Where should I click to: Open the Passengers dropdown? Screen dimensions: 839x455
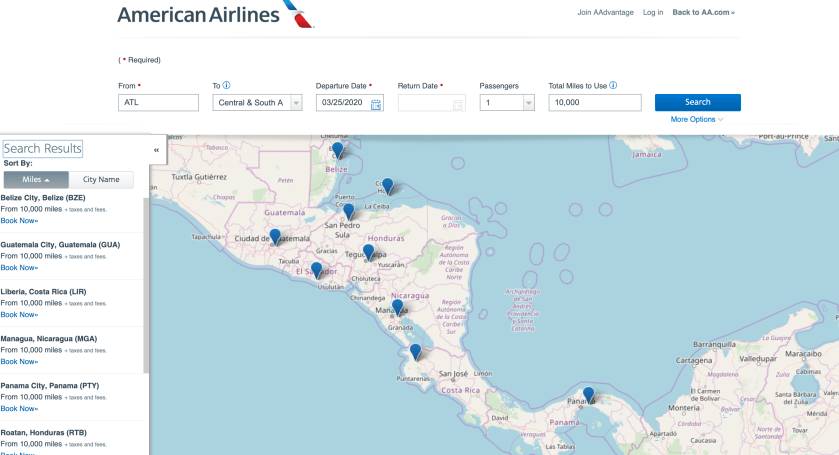pyautogui.click(x=507, y=103)
